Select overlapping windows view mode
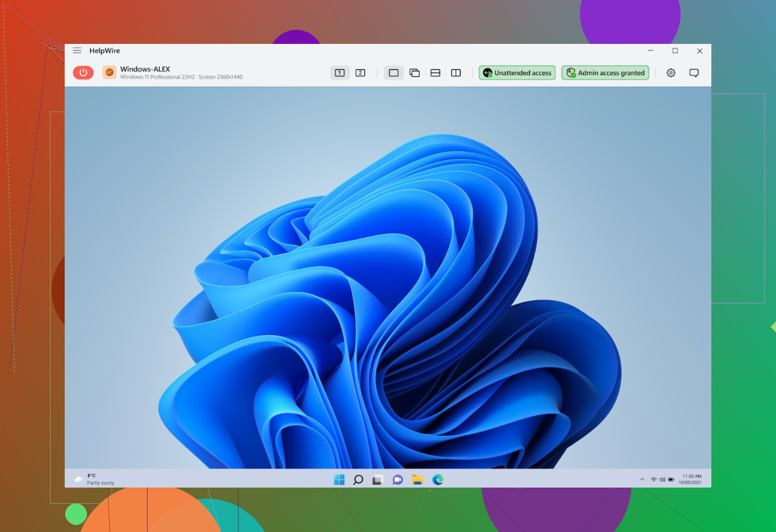Viewport: 776px width, 532px height. pos(415,73)
